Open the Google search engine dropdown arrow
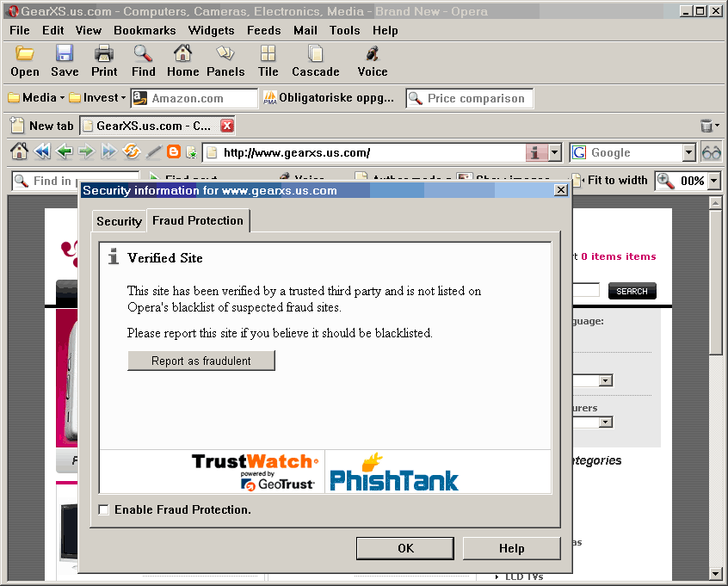Screen dimensions: 728x586 coord(688,152)
